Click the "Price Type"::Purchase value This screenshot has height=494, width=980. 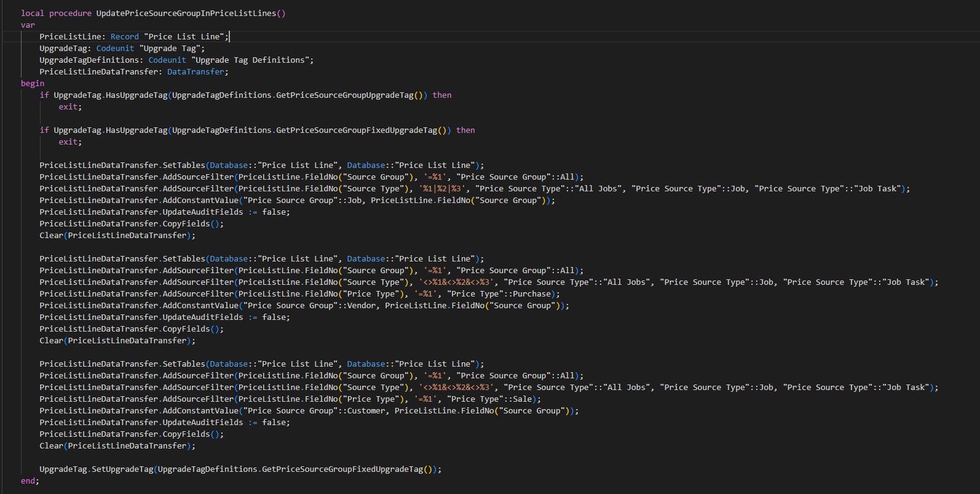tap(499, 293)
